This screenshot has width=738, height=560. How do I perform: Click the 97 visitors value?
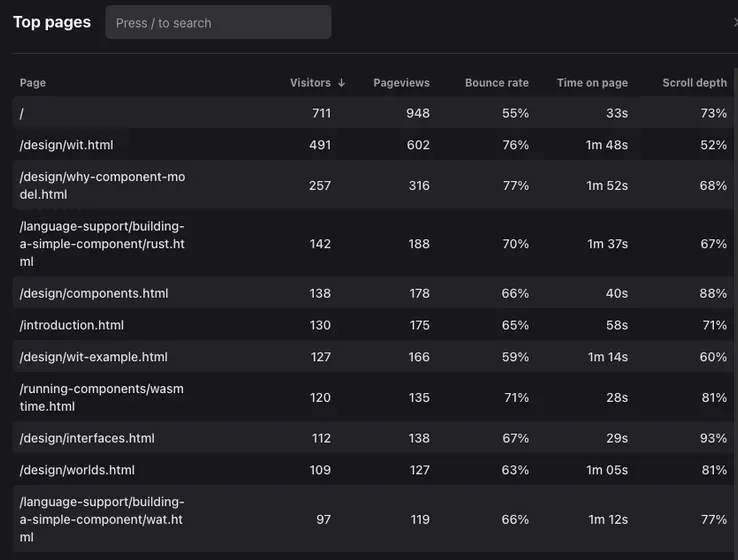pos(323,520)
